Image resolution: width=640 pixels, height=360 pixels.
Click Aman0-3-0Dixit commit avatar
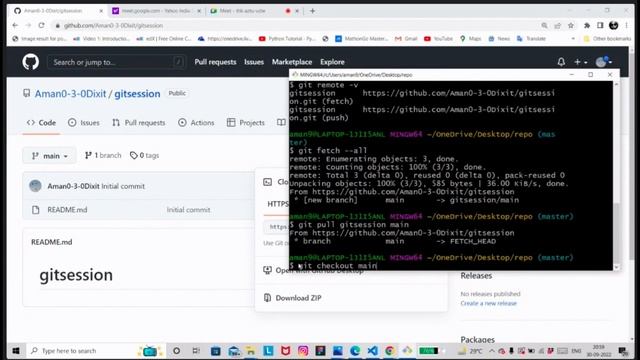[36, 186]
